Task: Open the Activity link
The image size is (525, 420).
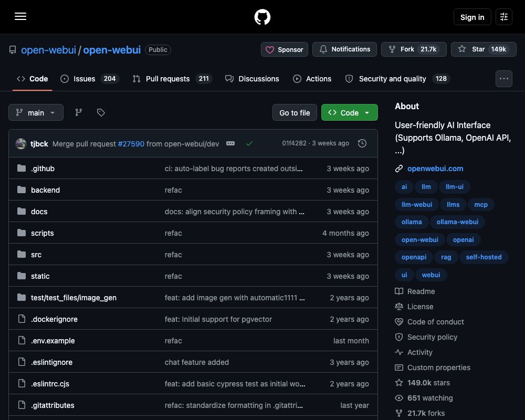Action: 414,352
